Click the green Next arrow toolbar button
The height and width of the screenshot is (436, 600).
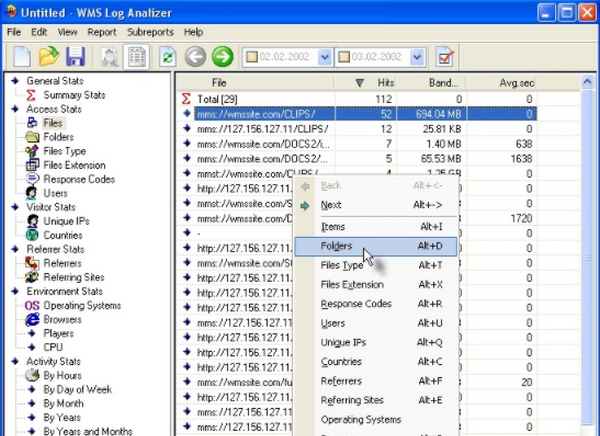(222, 57)
